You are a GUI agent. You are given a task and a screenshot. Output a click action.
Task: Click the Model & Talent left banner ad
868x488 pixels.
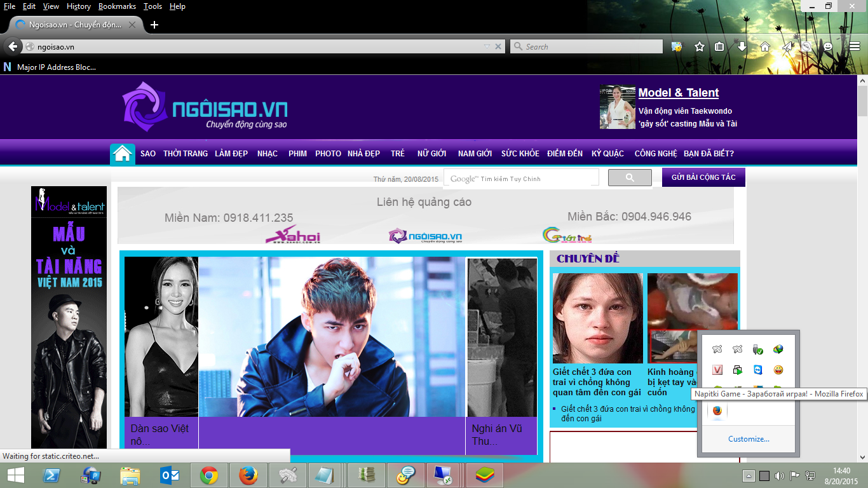[69, 318]
